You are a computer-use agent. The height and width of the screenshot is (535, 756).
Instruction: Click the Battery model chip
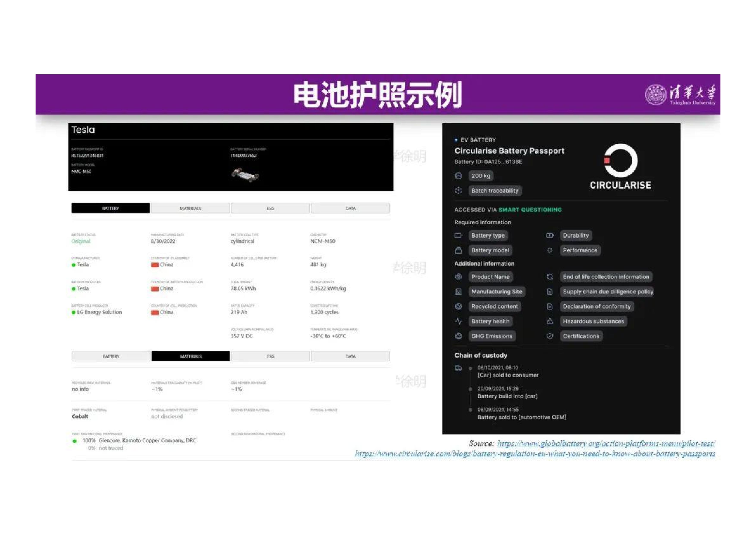[490, 250]
